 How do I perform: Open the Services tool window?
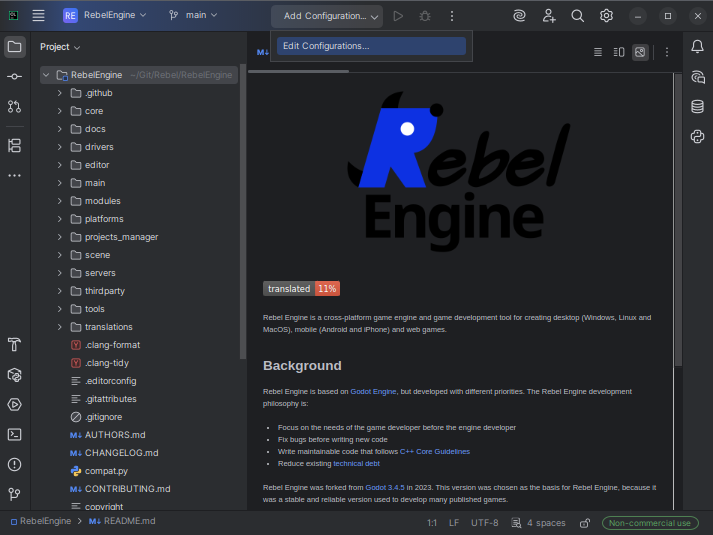point(15,405)
